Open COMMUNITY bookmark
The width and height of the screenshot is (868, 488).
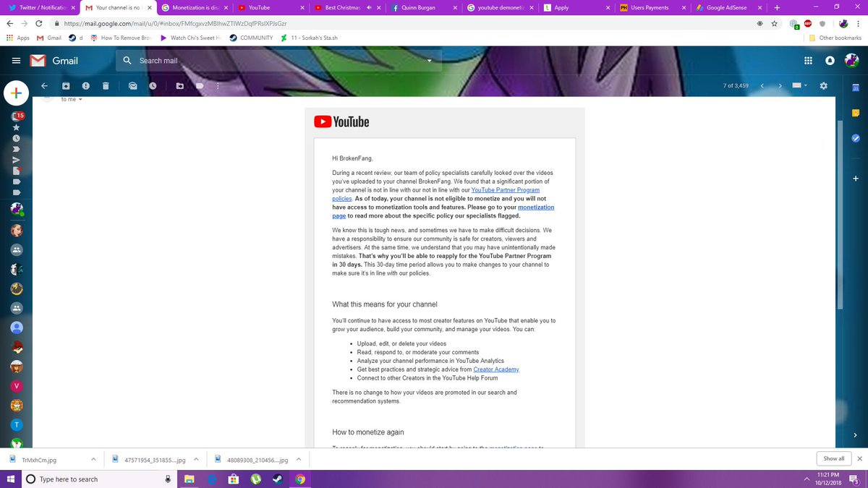pos(250,38)
